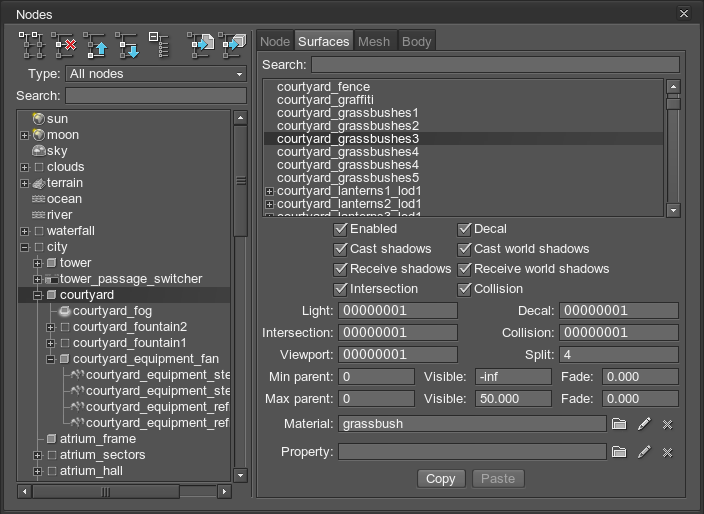
Task: Click the river water node icon
Action: [39, 215]
